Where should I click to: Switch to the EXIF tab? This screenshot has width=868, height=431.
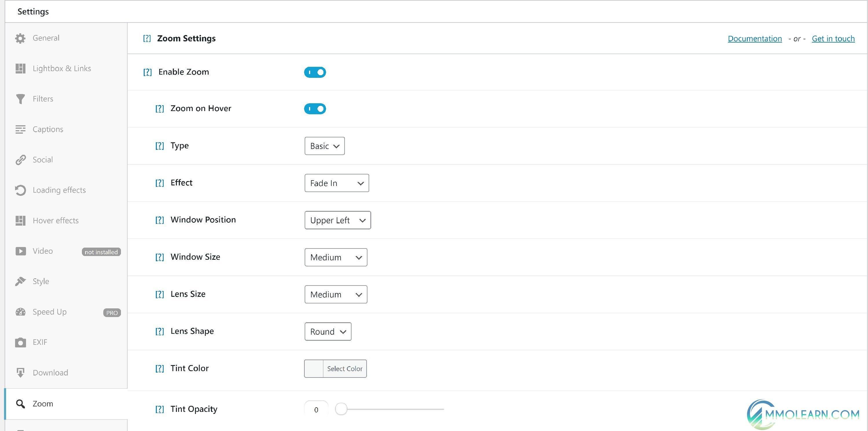[x=66, y=342]
